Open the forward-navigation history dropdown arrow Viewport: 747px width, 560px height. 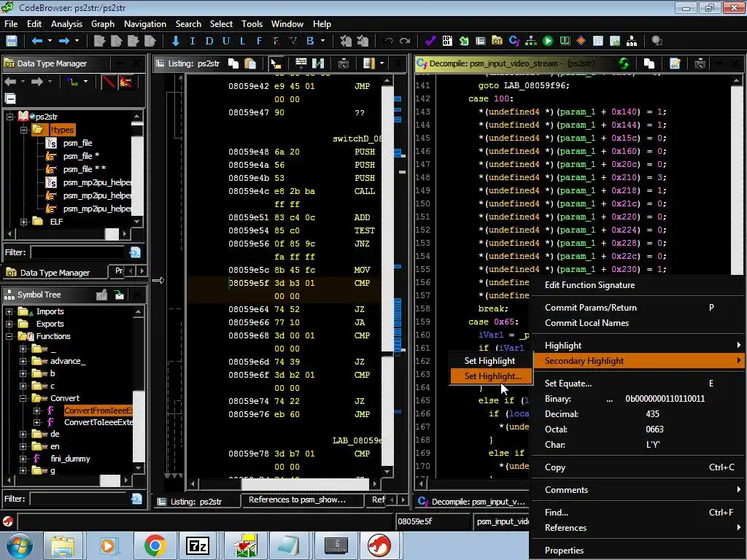click(x=77, y=41)
